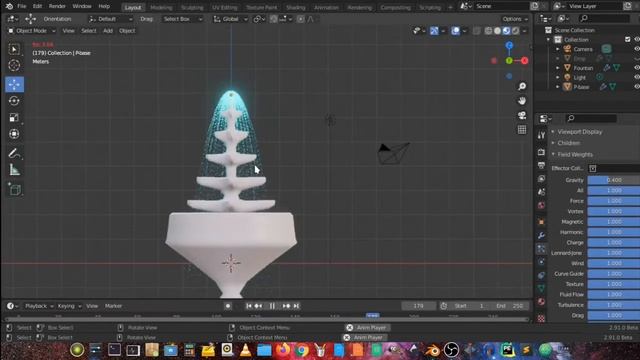This screenshot has height=360, width=640.
Task: Switch to the Shading workspace tab
Action: pos(296,7)
